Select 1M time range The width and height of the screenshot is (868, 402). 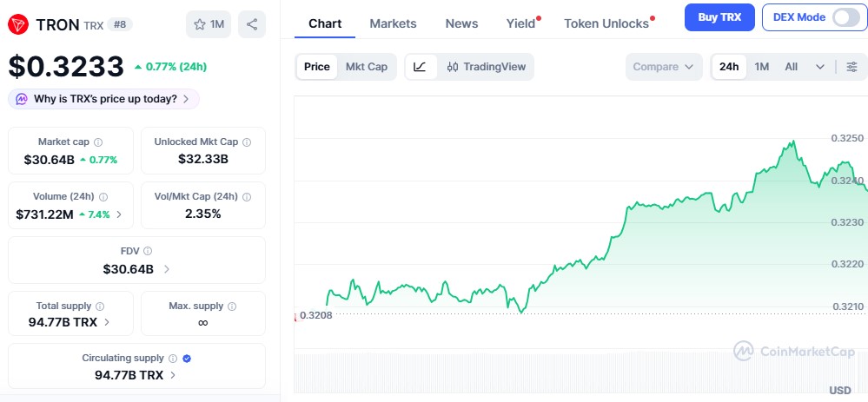762,67
